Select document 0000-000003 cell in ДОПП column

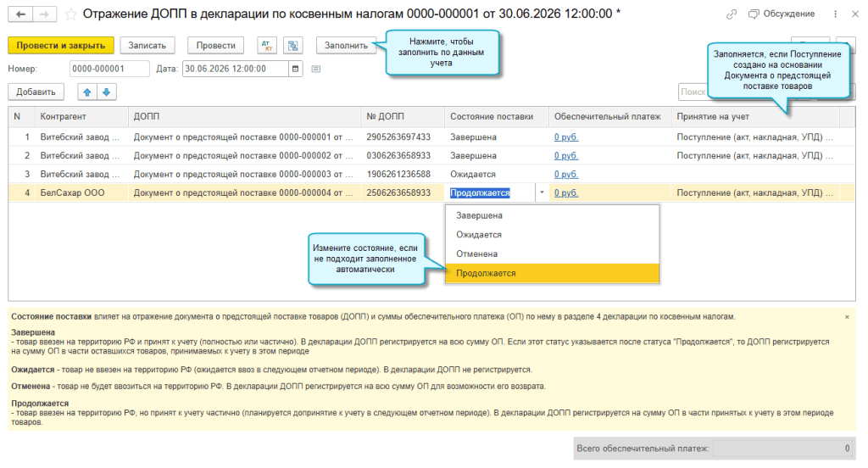tap(244, 174)
